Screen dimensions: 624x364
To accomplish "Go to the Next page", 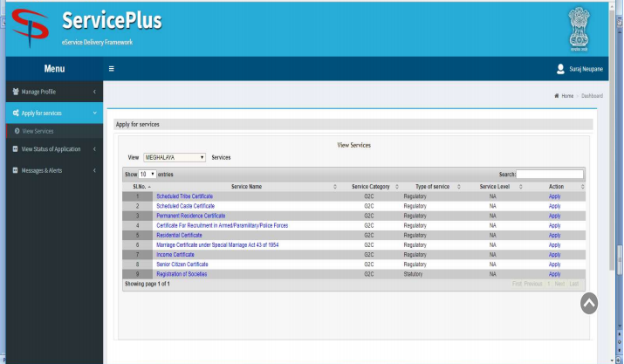I will [559, 284].
